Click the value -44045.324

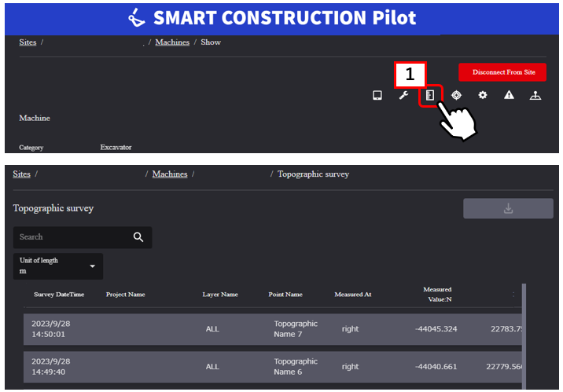(x=436, y=329)
